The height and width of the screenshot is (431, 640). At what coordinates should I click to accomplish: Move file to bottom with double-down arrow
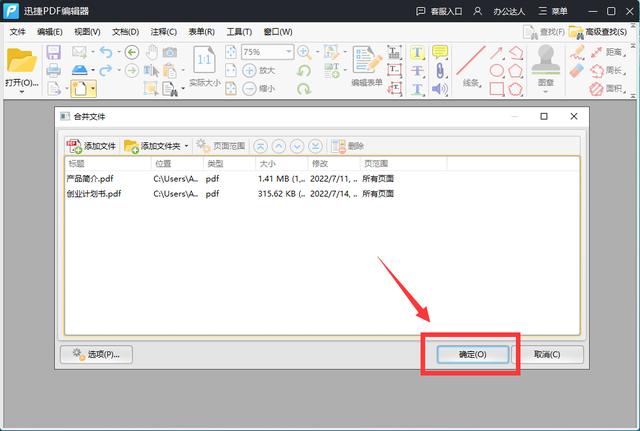pos(315,146)
